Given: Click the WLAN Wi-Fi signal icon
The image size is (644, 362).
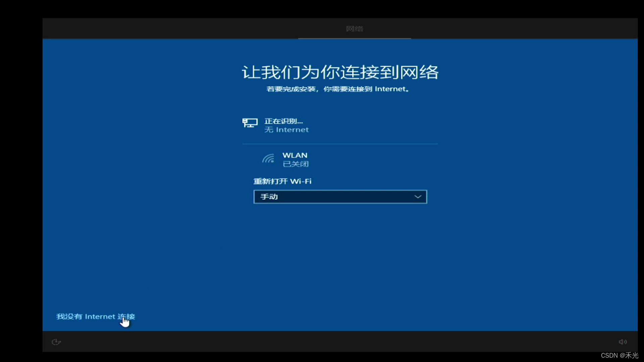Looking at the screenshot, I should click(x=268, y=159).
